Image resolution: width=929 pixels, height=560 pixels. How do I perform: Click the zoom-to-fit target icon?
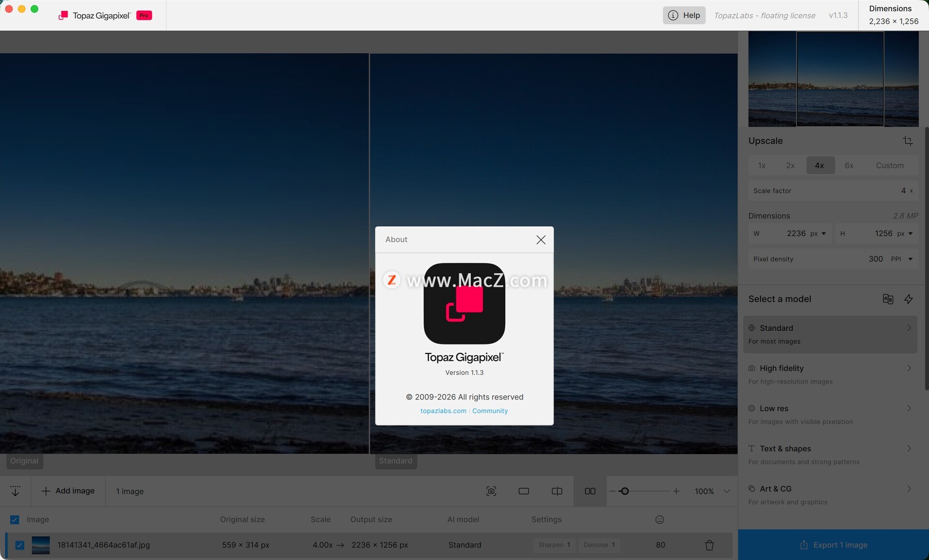(491, 491)
